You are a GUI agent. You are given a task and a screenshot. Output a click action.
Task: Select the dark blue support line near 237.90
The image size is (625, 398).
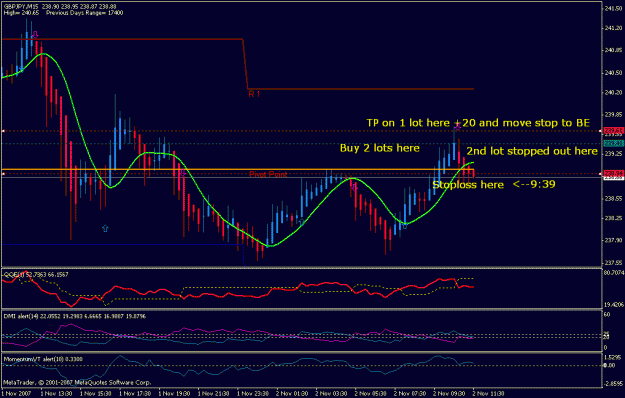click(x=122, y=244)
